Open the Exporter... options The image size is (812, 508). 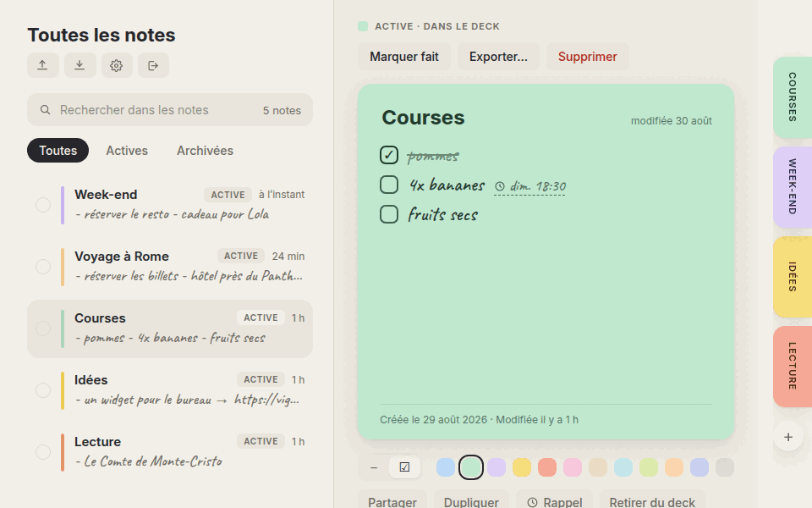498,57
